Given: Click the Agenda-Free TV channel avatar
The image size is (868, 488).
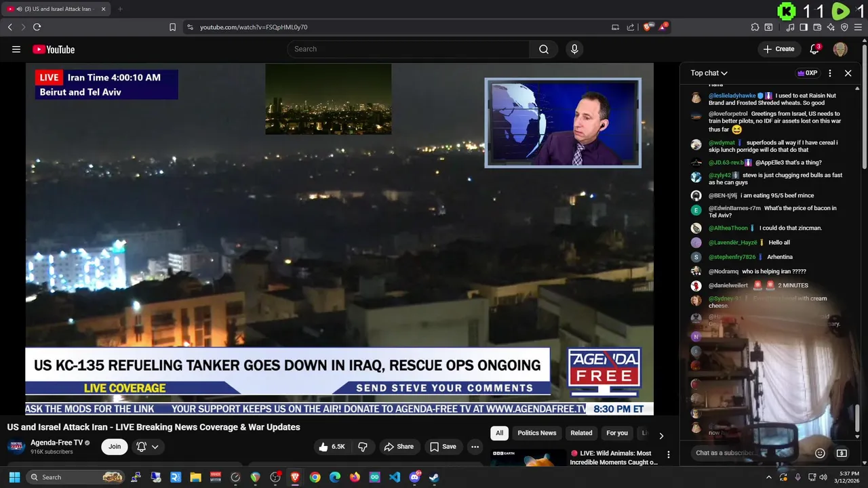Looking at the screenshot, I should coord(16,447).
